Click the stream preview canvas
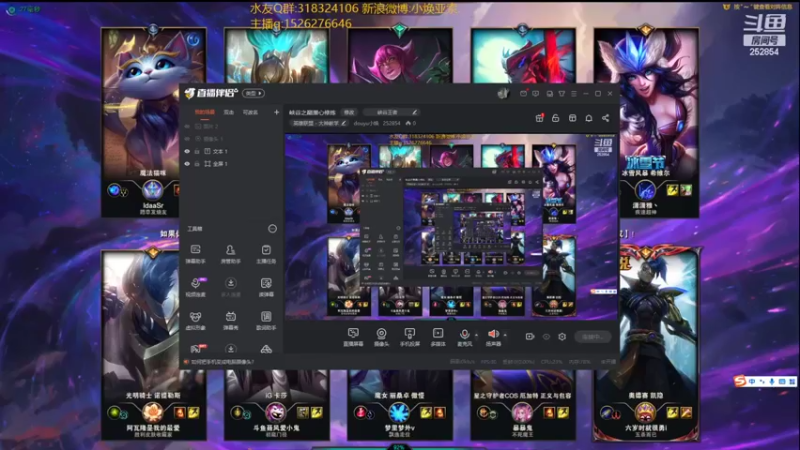800x450 pixels. tap(451, 227)
